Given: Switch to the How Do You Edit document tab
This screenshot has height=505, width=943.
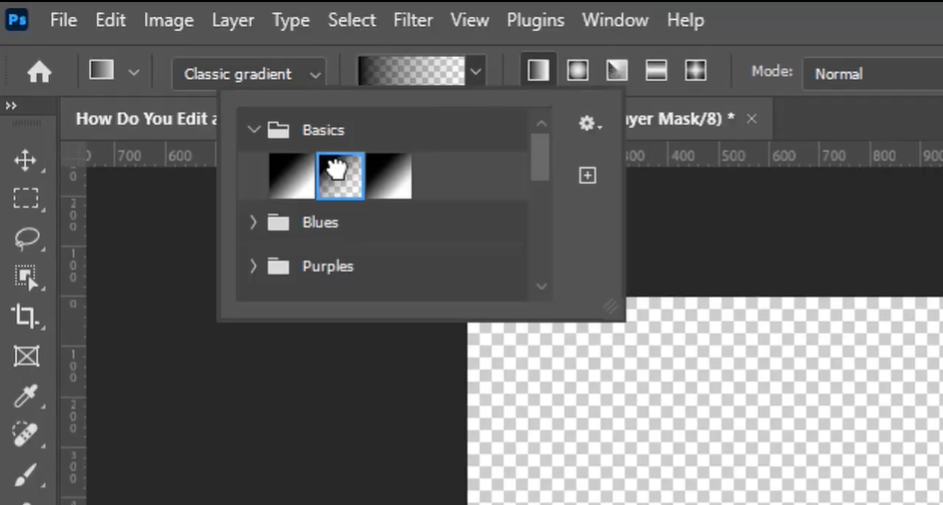Looking at the screenshot, I should [147, 119].
